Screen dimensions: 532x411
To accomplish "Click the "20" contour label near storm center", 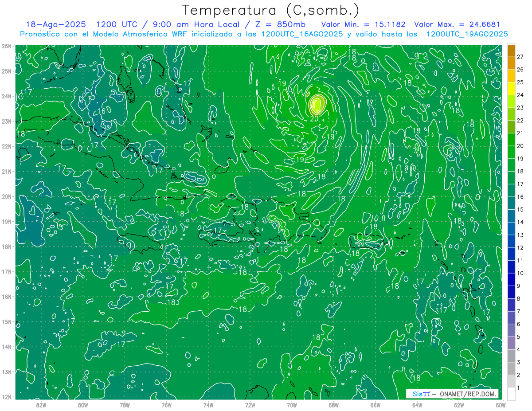I will tap(314, 118).
